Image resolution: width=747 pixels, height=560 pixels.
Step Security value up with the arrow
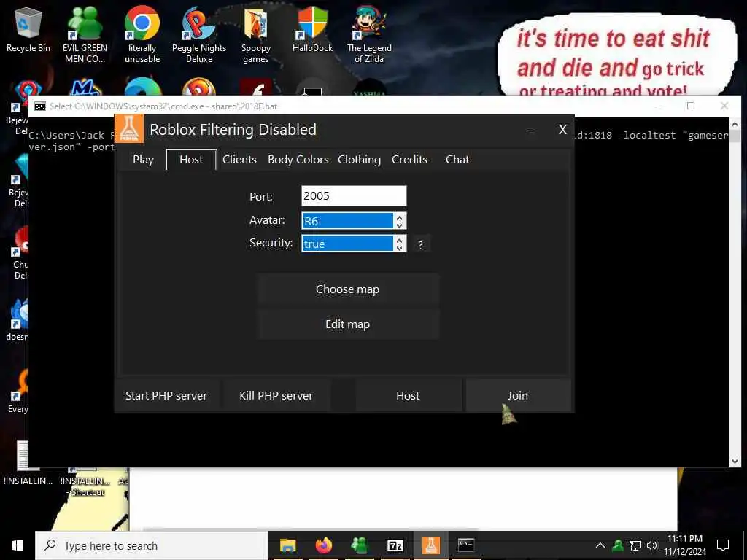tap(399, 239)
